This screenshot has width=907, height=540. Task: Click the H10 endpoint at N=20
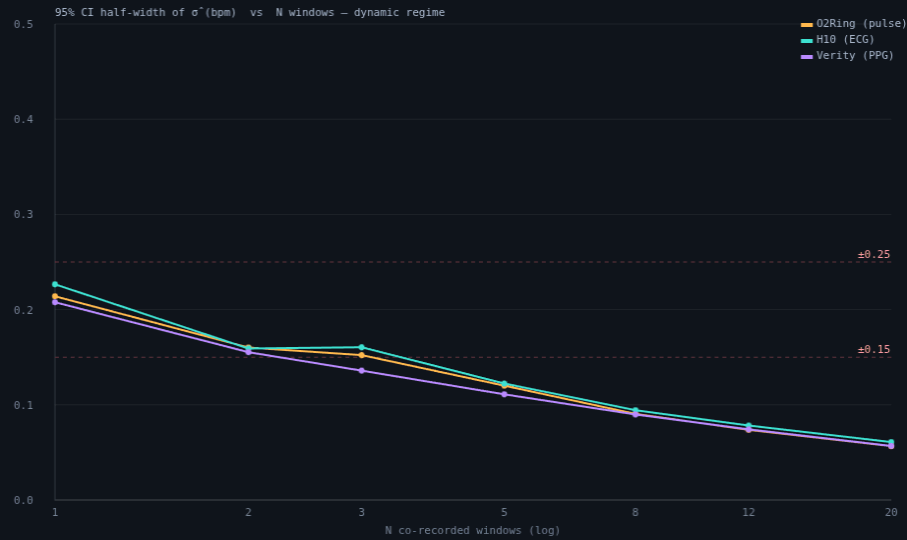pyautogui.click(x=891, y=442)
